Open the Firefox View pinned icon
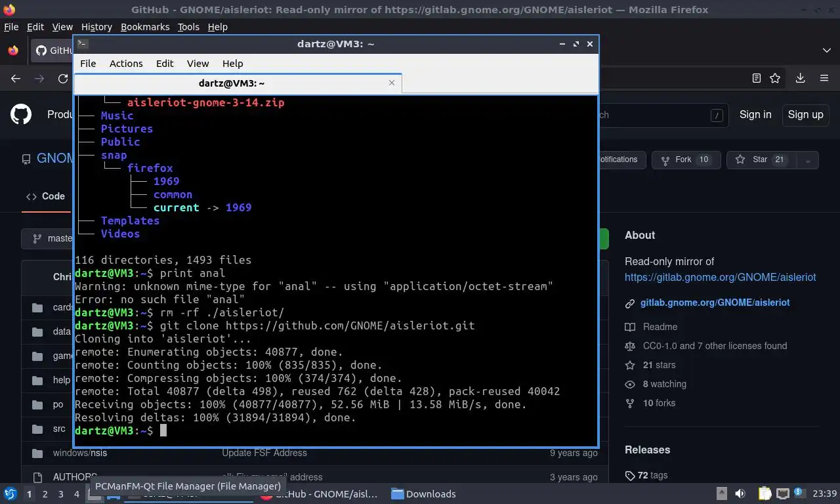 click(x=12, y=51)
